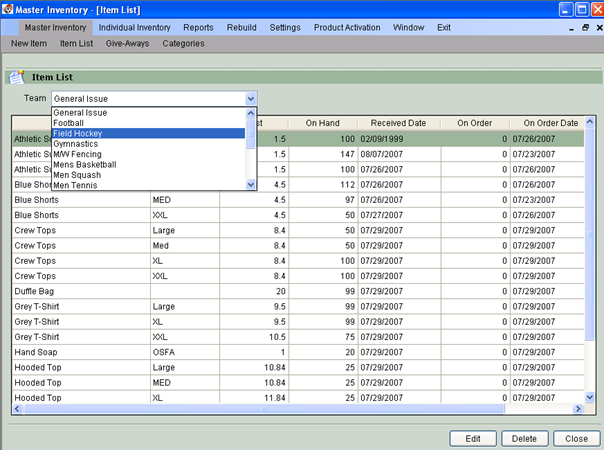Open the Reports menu

[198, 27]
